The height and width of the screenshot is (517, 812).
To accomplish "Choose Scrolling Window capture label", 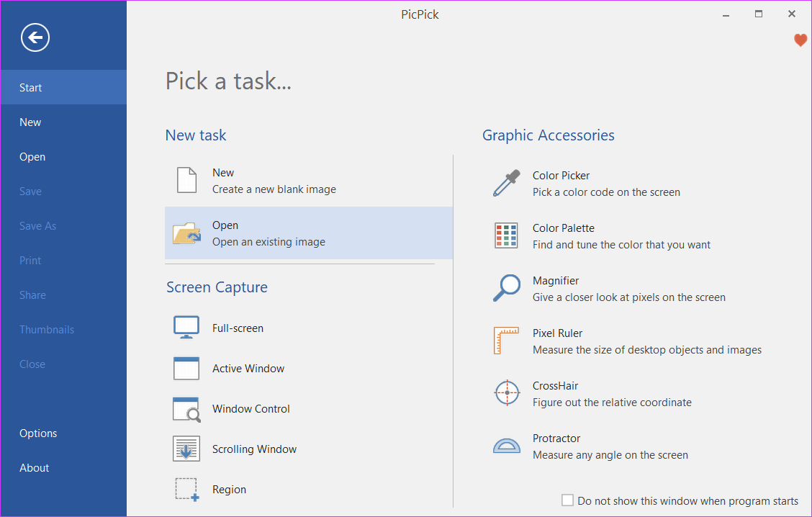I will click(x=254, y=449).
